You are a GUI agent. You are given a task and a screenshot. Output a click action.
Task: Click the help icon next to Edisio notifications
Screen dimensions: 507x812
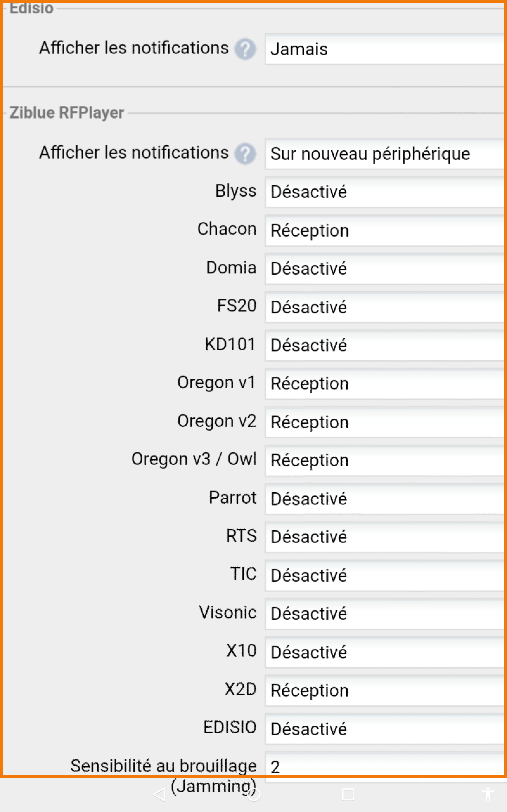(x=245, y=49)
